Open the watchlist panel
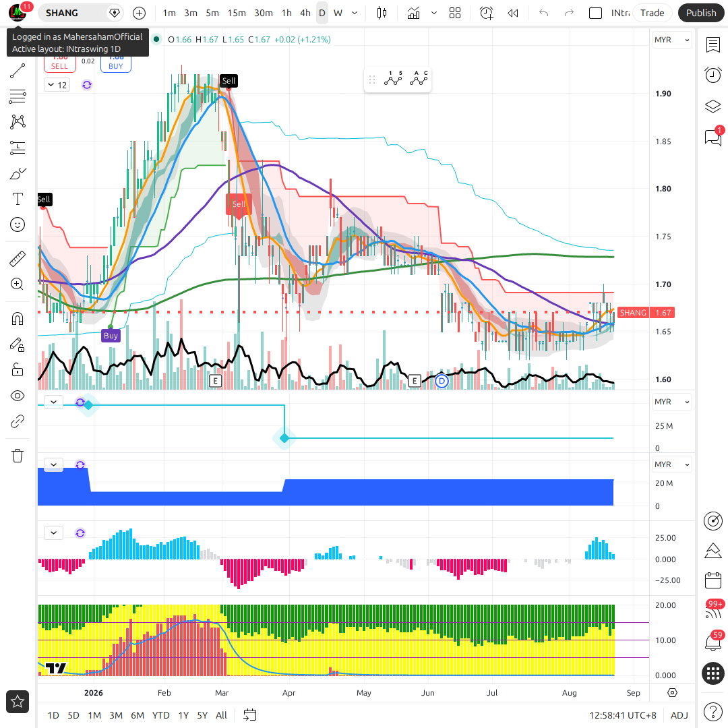The image size is (728, 728). coord(712,44)
